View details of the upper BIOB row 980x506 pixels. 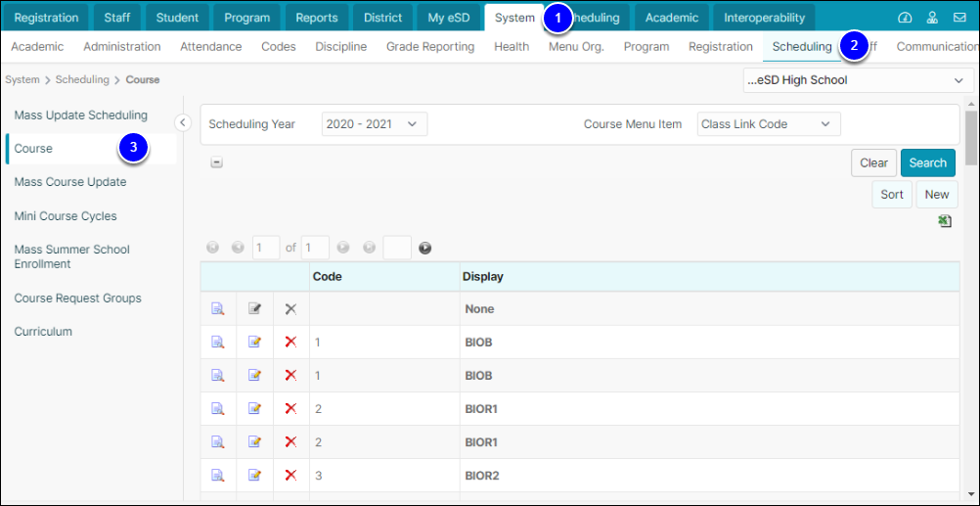pyautogui.click(x=217, y=343)
